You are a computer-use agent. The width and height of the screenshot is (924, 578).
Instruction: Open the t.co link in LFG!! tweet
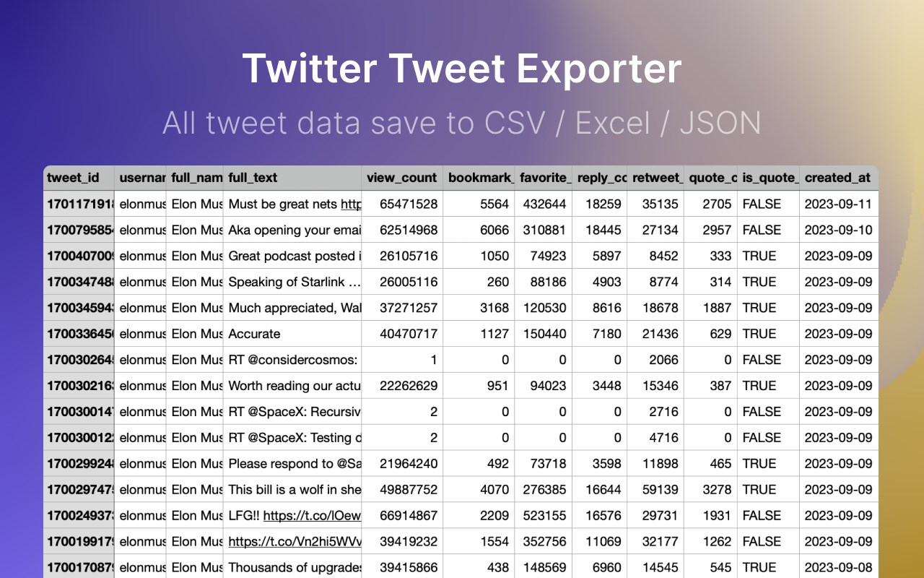[x=312, y=516]
